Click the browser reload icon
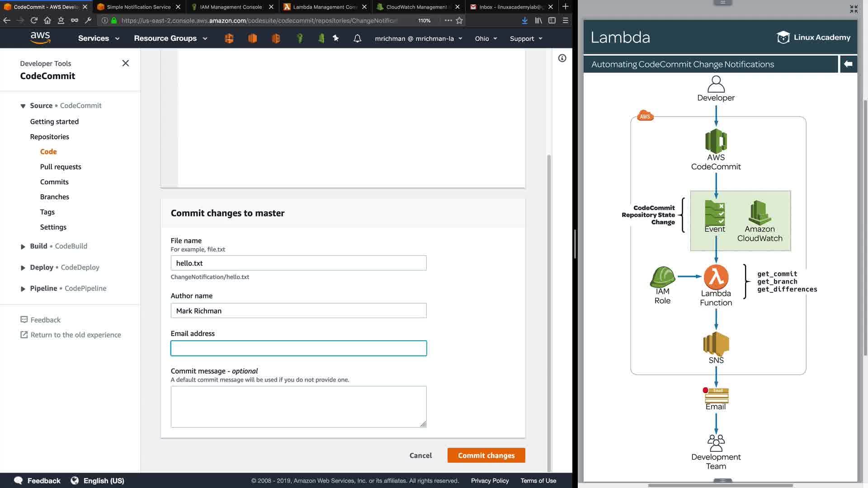868x488 pixels. pyautogui.click(x=34, y=20)
